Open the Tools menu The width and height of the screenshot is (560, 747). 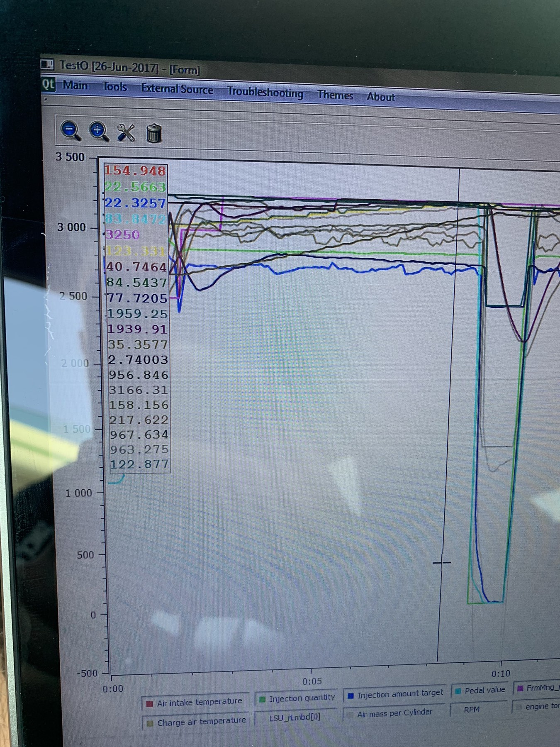pos(114,87)
